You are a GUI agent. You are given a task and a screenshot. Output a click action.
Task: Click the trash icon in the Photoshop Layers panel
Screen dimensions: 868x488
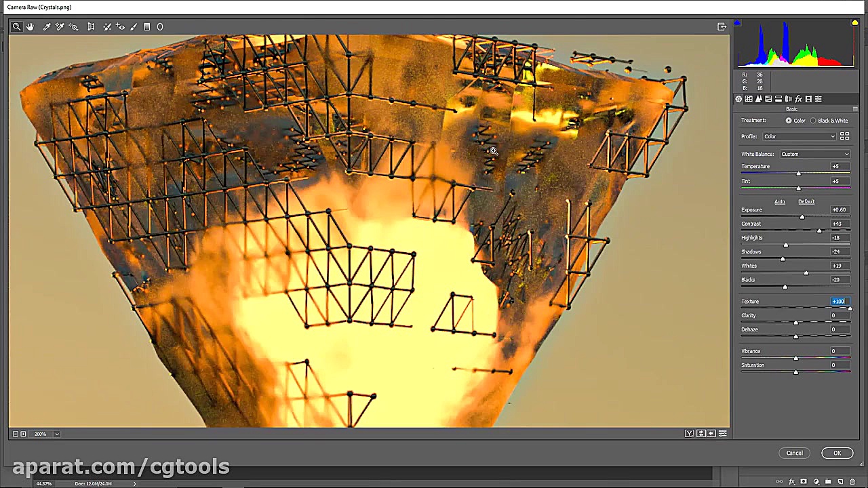pyautogui.click(x=852, y=482)
